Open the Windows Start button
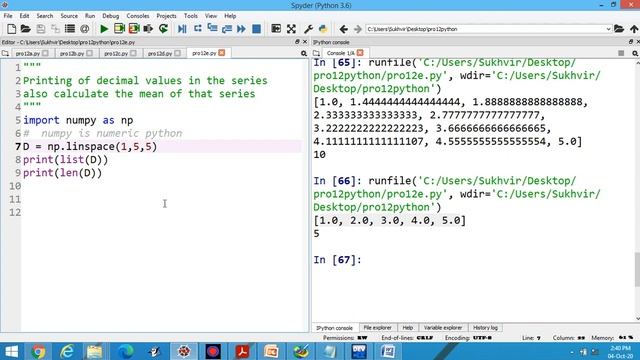Viewport: 640px width, 360px height. [x=12, y=351]
